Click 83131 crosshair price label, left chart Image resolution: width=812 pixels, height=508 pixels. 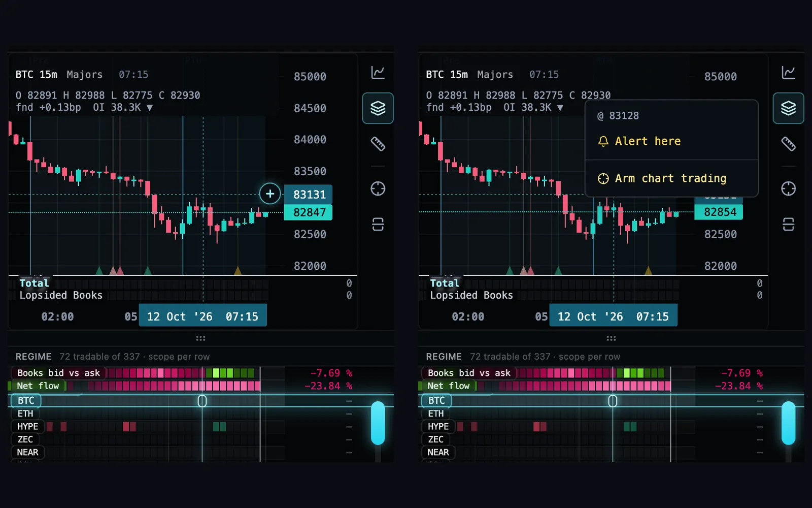[309, 195]
